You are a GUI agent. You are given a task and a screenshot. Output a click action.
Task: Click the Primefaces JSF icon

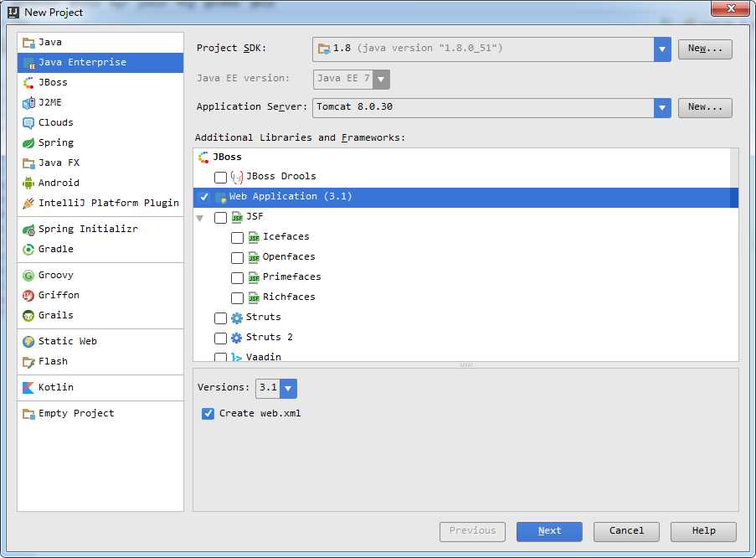[254, 277]
